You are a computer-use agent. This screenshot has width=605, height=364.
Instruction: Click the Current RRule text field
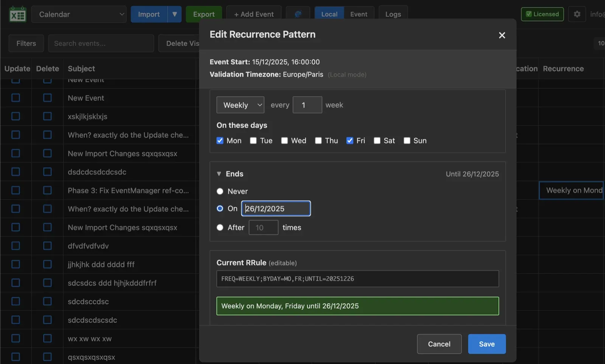coord(357,279)
